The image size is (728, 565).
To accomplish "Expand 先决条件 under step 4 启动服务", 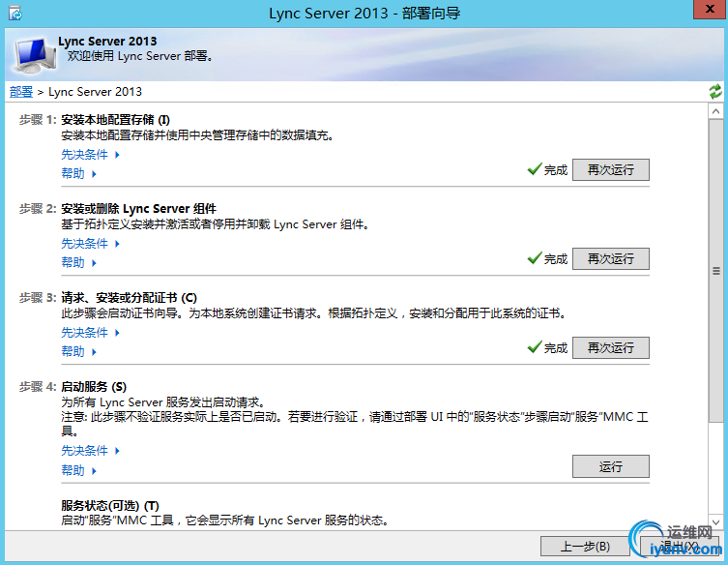I will coord(91,451).
